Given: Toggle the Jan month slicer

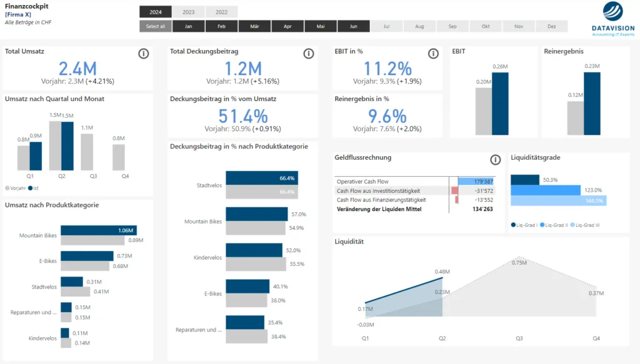Looking at the screenshot, I should click(189, 26).
